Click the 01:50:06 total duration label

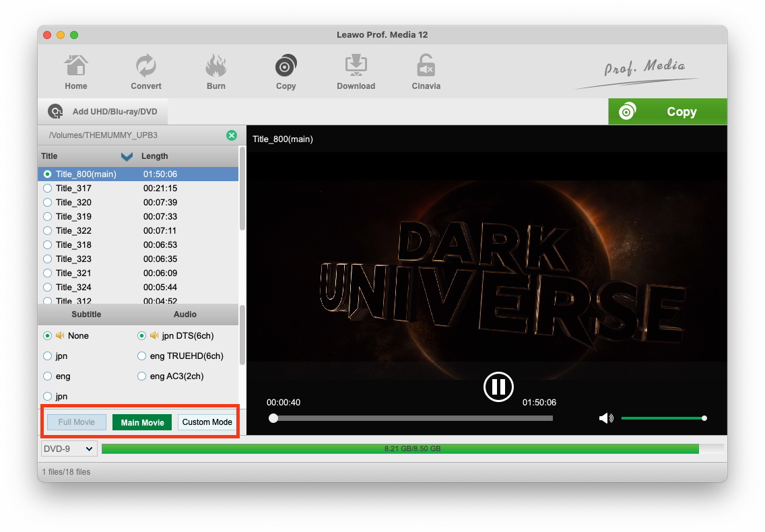tap(539, 403)
